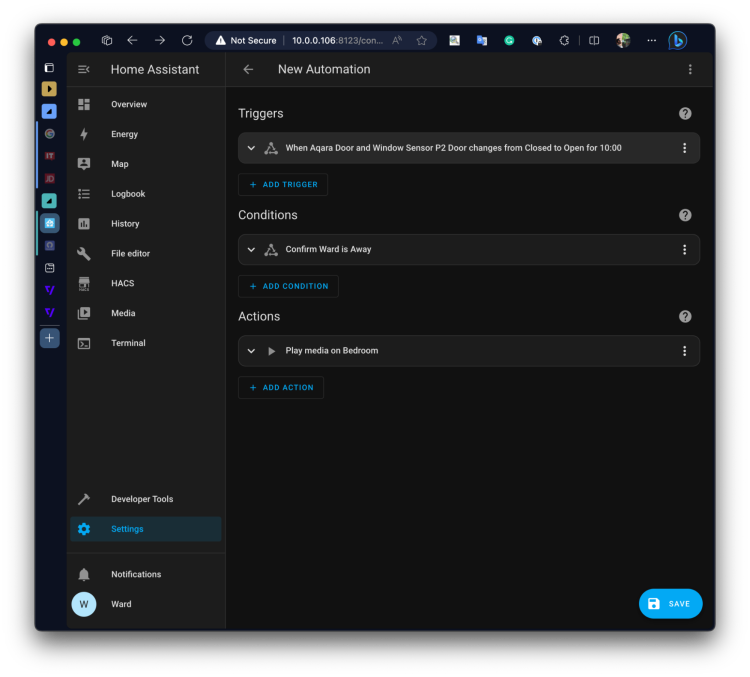Expand the Aqara Door sensor trigger
This screenshot has height=677, width=750.
coord(251,148)
